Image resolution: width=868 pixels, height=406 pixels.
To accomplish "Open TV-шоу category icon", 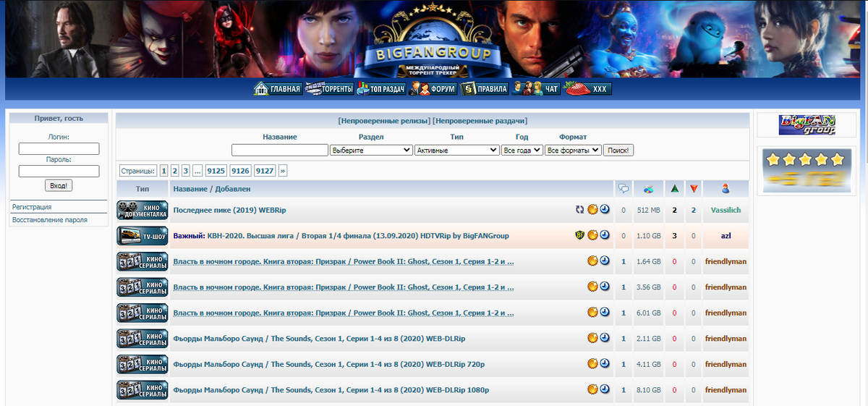I will point(142,236).
